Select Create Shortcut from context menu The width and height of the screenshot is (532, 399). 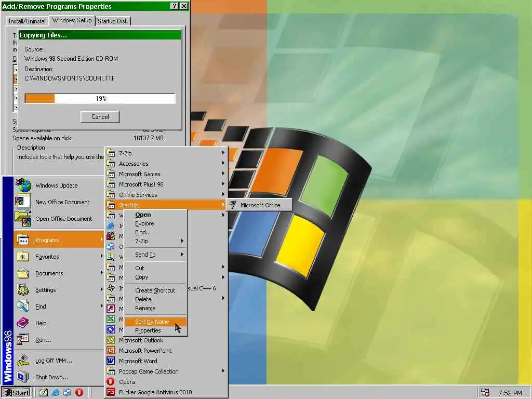click(x=156, y=290)
